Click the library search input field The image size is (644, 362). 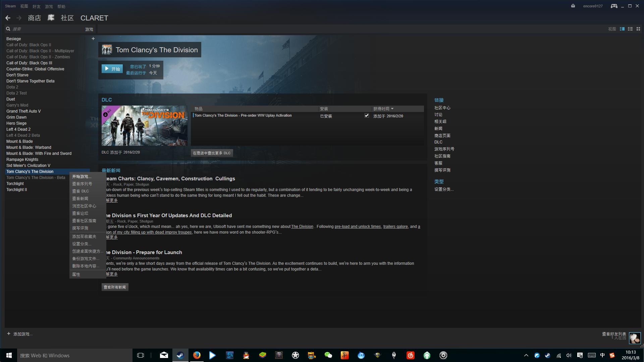48,29
